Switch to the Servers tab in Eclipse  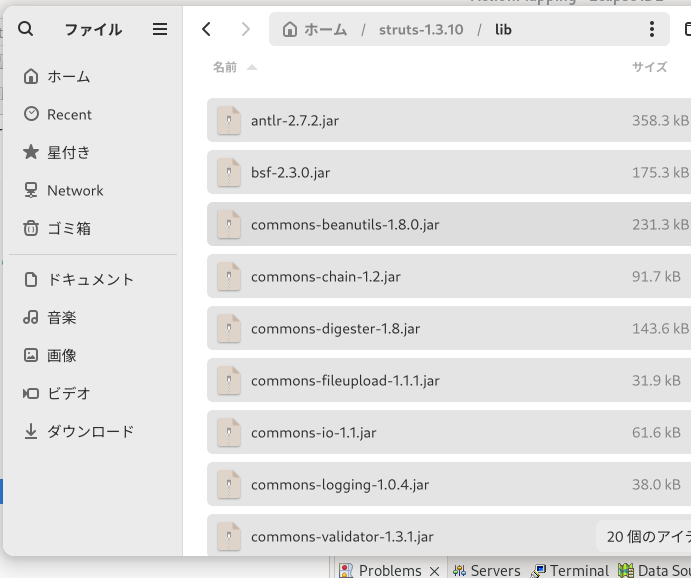[x=487, y=571]
